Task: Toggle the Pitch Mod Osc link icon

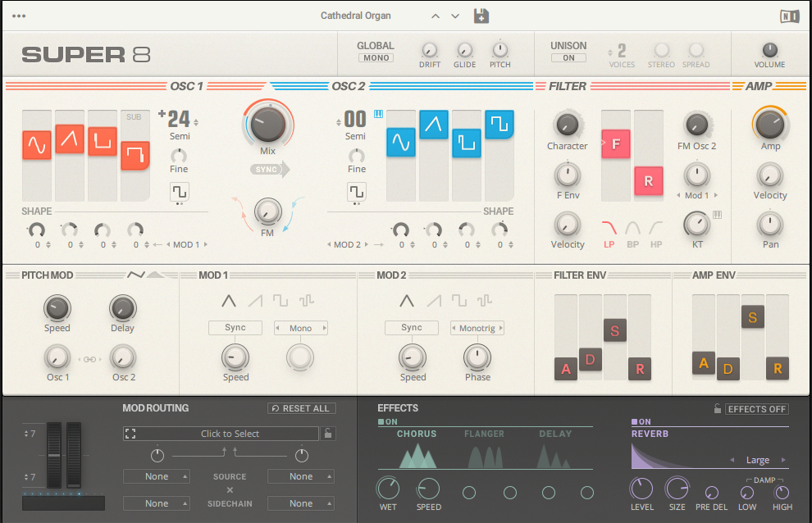Action: click(89, 359)
